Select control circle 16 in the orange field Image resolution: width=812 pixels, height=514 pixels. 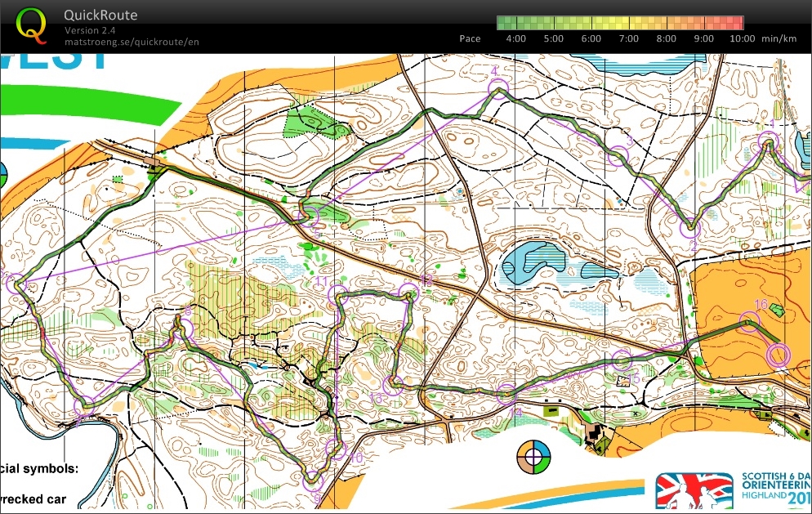[x=749, y=321]
